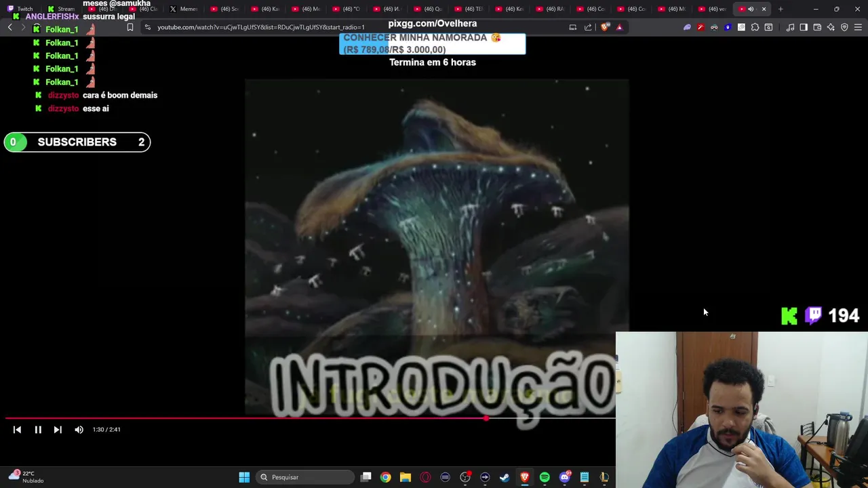Skip to the previous video

point(17,430)
